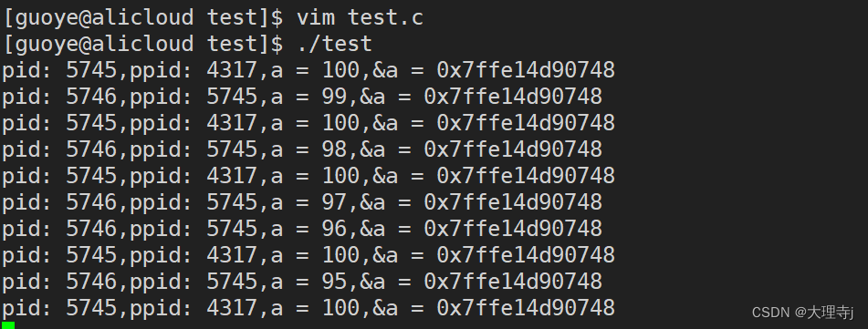Click the output line showing a = 97

coord(302,202)
